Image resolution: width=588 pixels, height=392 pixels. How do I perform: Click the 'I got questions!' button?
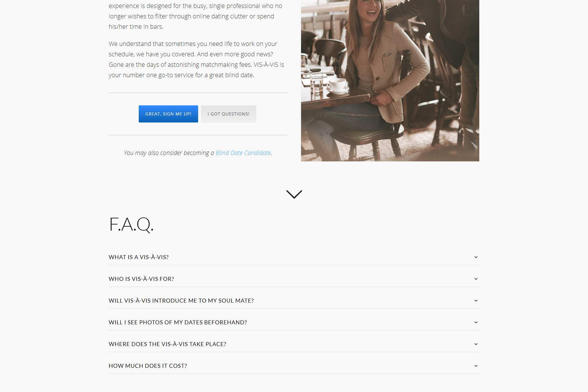[x=228, y=114]
